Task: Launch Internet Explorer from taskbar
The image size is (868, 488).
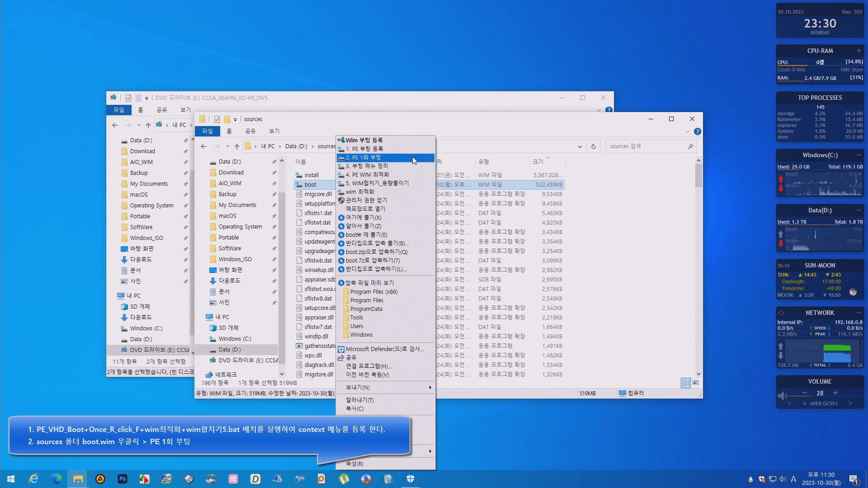Action: 33,479
